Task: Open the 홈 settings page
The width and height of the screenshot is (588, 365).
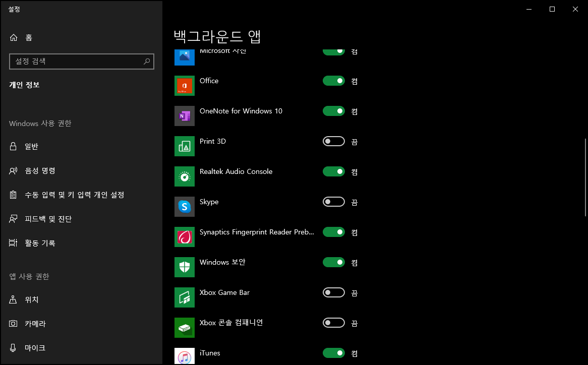Action: coord(81,37)
